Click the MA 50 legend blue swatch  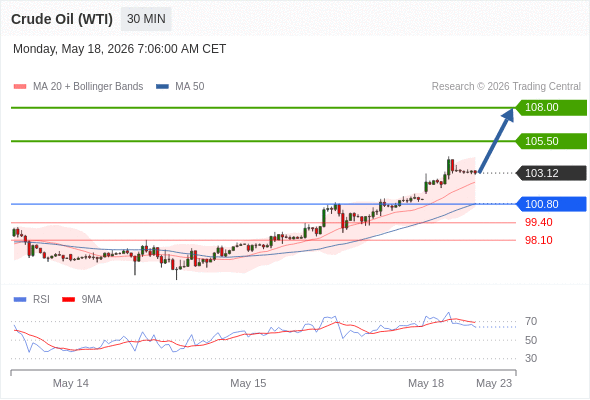pyautogui.click(x=162, y=87)
